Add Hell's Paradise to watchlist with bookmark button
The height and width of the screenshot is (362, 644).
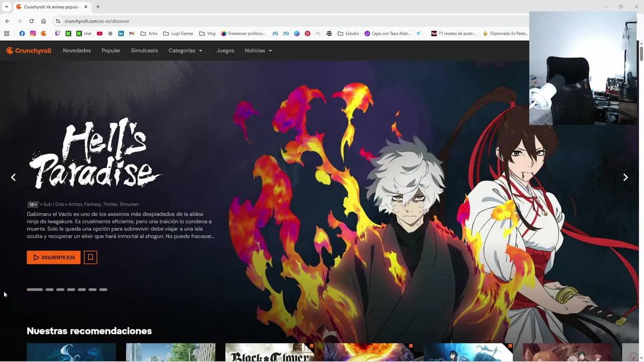tap(91, 257)
